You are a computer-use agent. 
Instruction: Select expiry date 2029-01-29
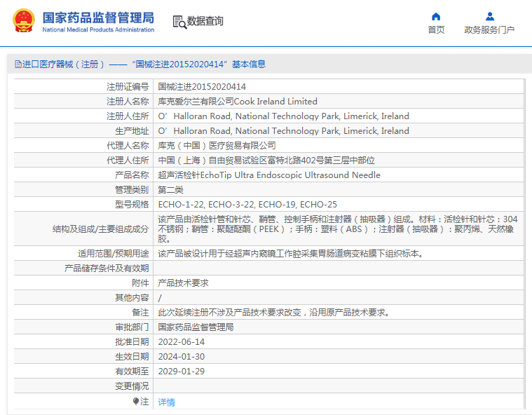pyautogui.click(x=182, y=372)
